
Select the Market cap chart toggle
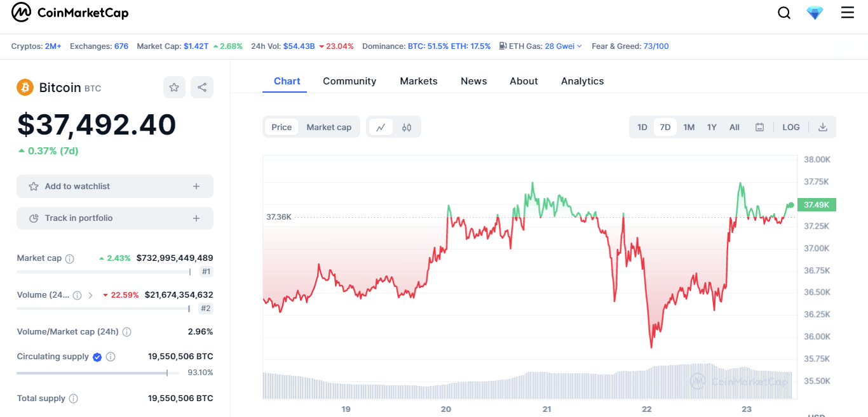click(329, 127)
